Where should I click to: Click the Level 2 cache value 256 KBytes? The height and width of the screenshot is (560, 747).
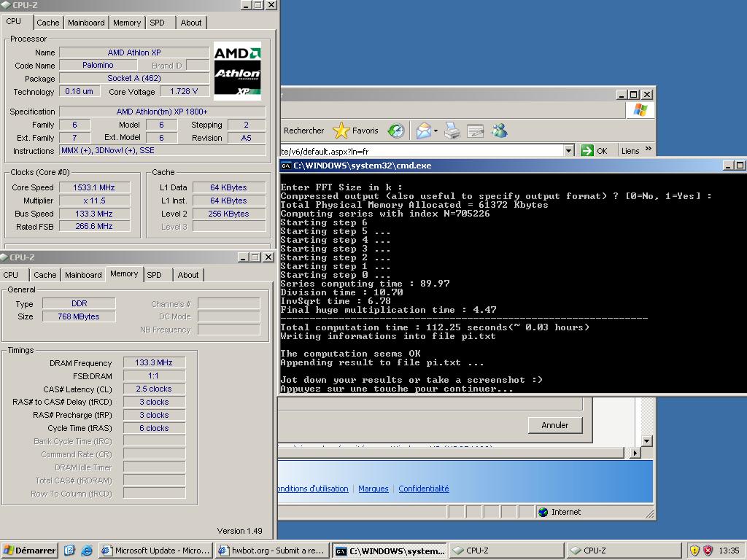coord(228,214)
